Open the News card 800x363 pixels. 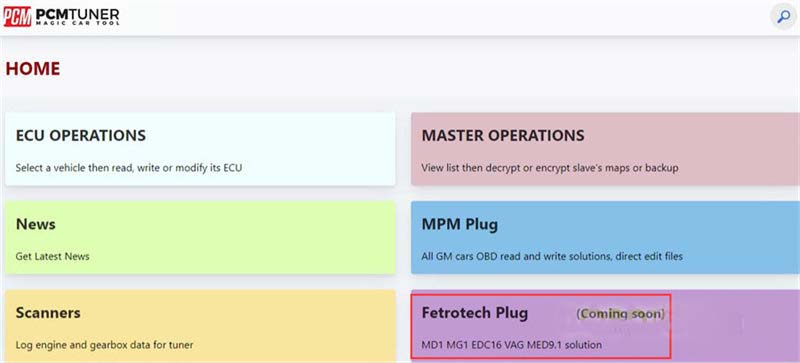pos(200,238)
